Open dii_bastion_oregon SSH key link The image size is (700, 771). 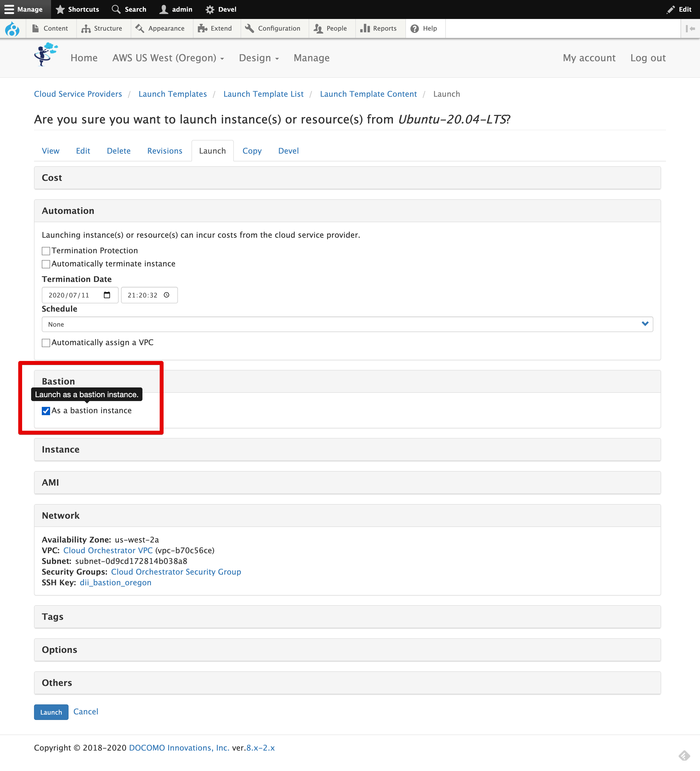(x=115, y=582)
